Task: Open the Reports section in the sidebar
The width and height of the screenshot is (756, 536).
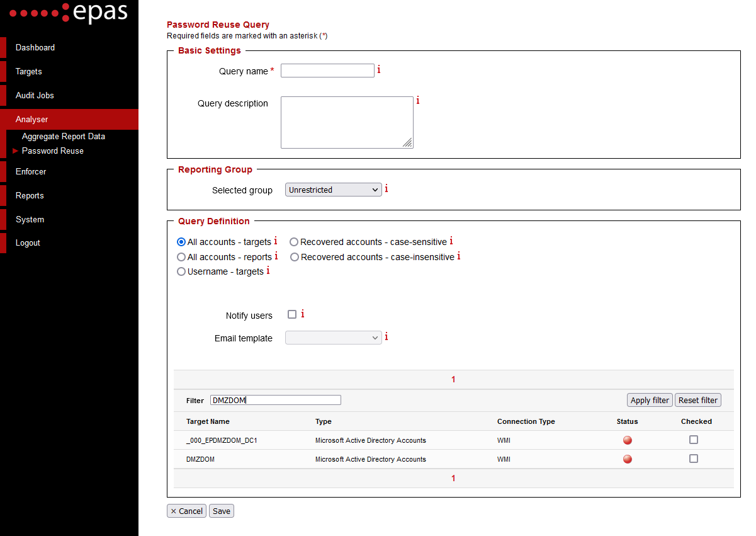Action: pos(29,195)
